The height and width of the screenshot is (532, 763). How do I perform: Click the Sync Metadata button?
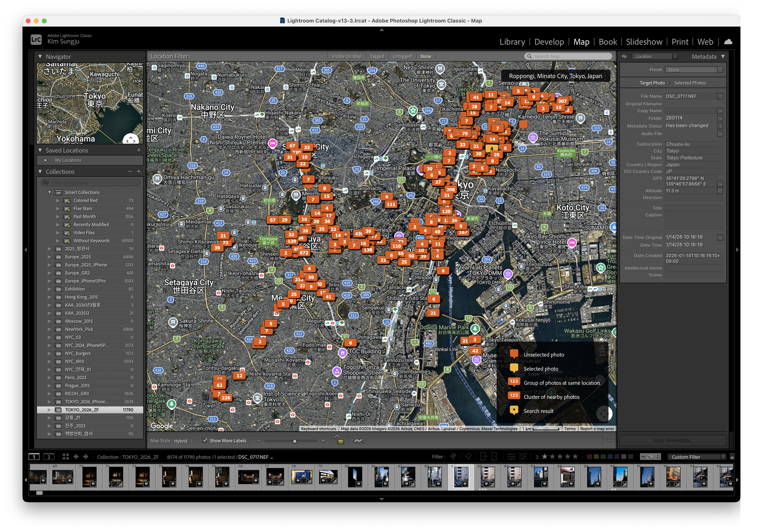673,440
